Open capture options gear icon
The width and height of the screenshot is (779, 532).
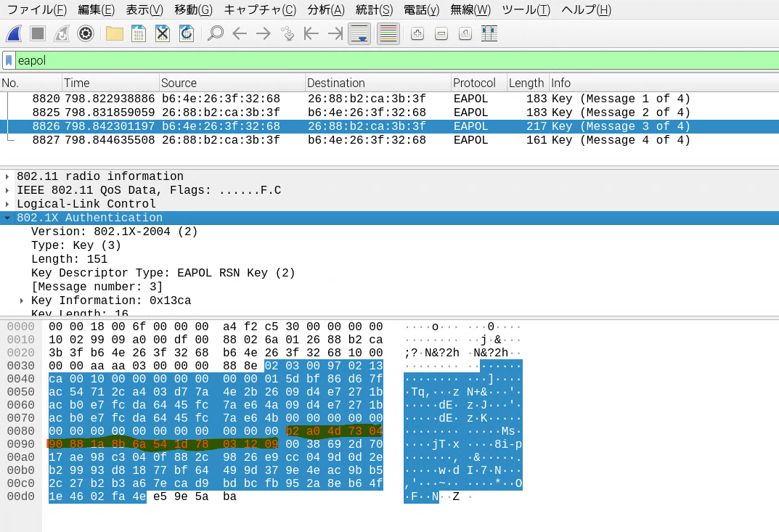tap(86, 34)
